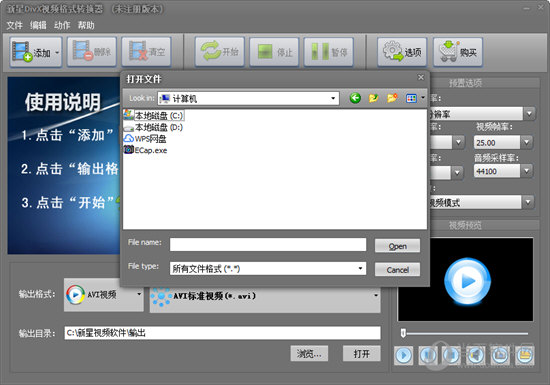The image size is (550, 385).
Task: Open the 选项 (Options) gear button
Action: (402, 52)
